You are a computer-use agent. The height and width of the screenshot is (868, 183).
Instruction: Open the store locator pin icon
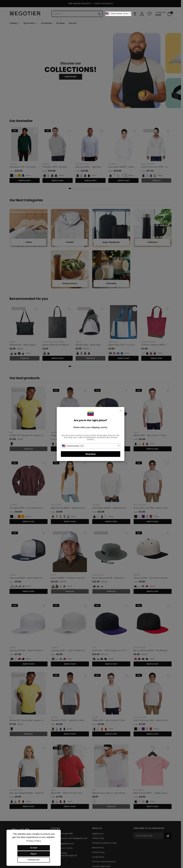135,14
